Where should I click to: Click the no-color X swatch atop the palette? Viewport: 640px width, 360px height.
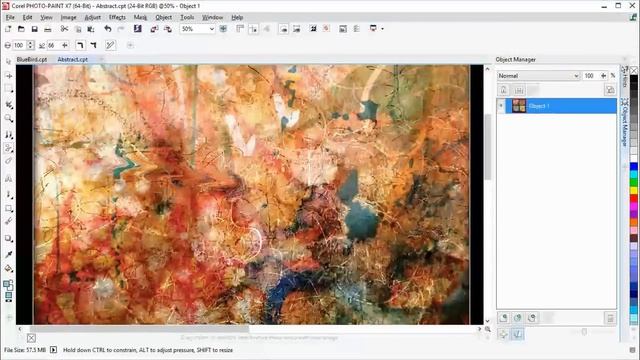click(634, 71)
